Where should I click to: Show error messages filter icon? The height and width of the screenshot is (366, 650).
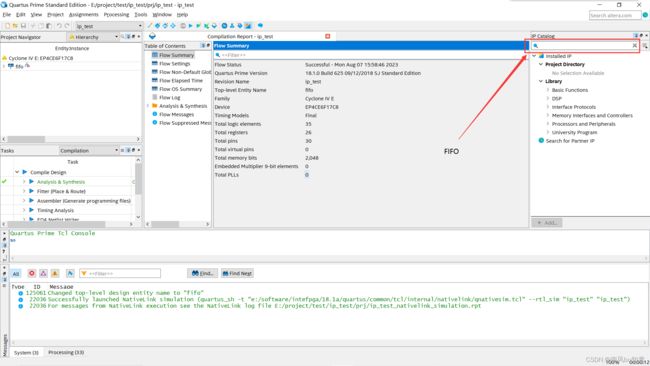[32, 273]
